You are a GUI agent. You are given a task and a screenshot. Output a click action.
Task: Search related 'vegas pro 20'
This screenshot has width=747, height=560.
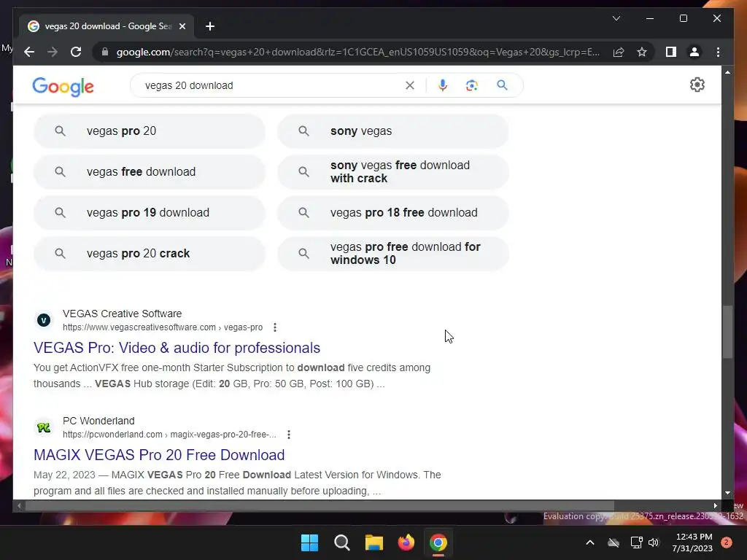pos(149,131)
